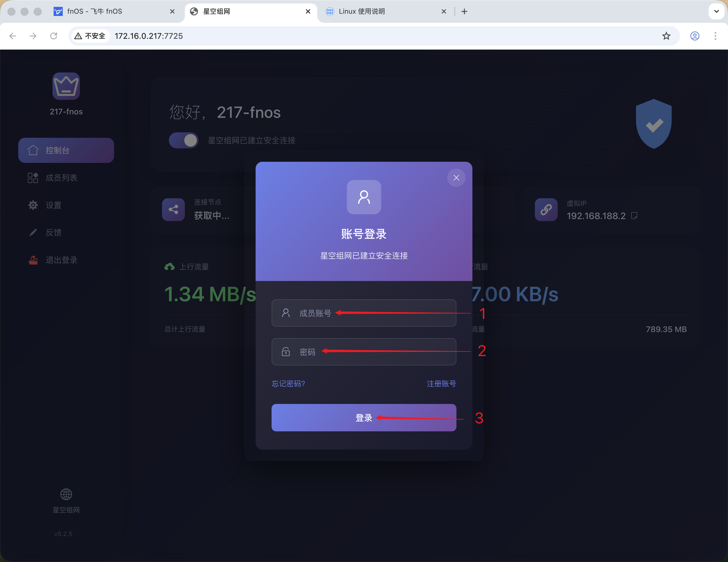
Task: Open 成员列表 in the sidebar
Action: (61, 178)
